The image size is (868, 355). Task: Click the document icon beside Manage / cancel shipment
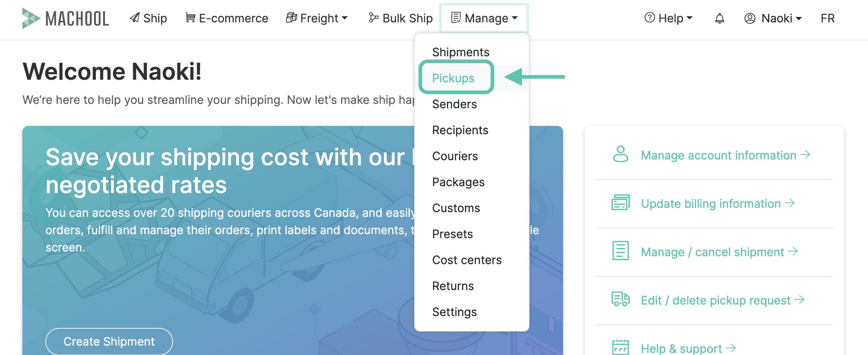pyautogui.click(x=620, y=251)
